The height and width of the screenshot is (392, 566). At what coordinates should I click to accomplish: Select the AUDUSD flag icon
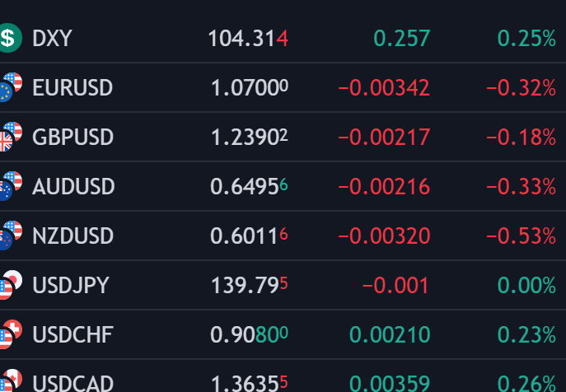pos(10,185)
